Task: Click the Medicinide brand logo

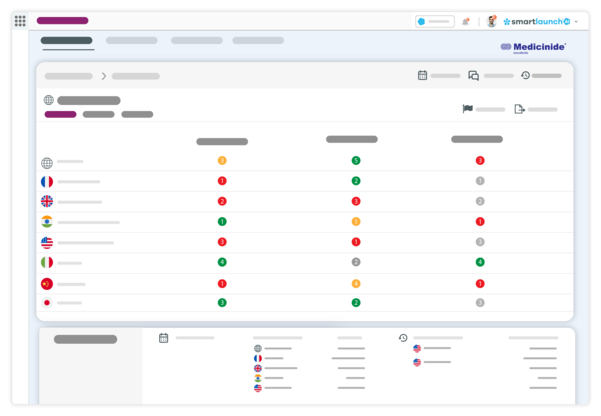Action: coord(533,47)
